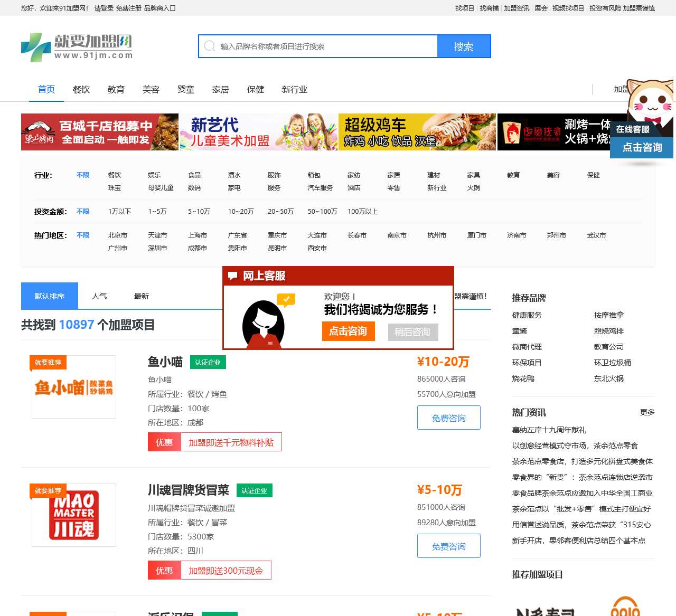Click the 就要推荐 ribbon on the 鱼小喵 listing
This screenshot has width=676, height=616.
click(x=47, y=363)
